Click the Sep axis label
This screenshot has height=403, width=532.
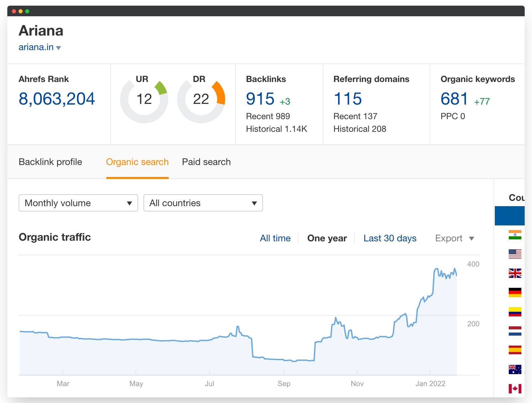284,384
